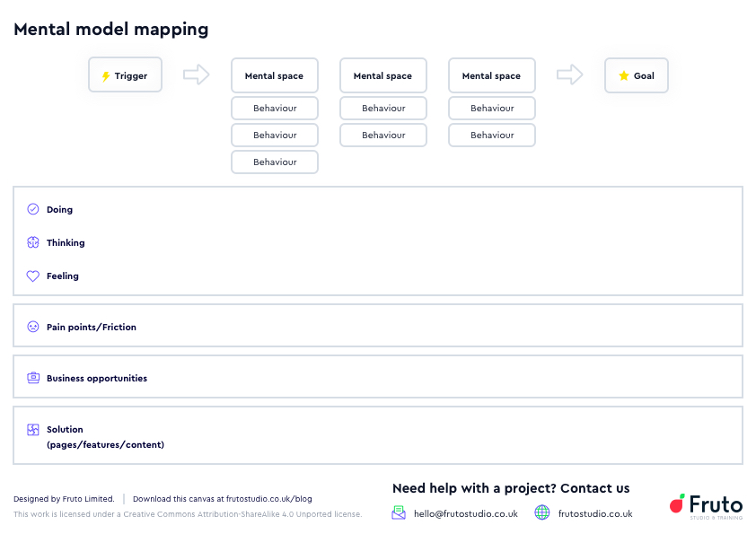Click the arrow left of the Goal box
This screenshot has height=534, width=756.
tap(569, 75)
